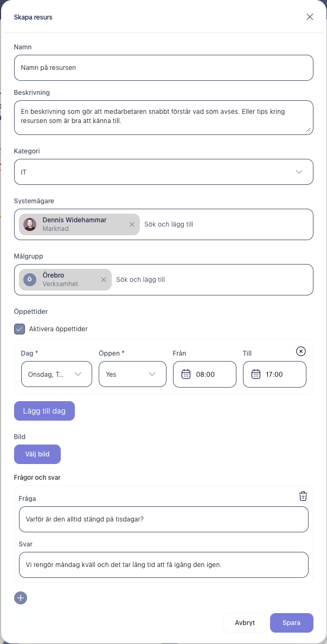The image size is (327, 644).
Task: Open the Öppen dropdown showing Yes
Action: coord(133,374)
